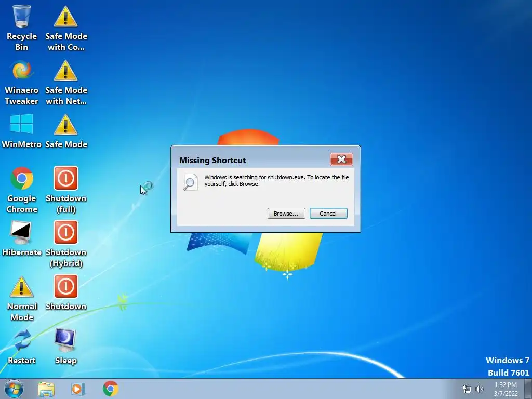The image size is (532, 399).
Task: Select the plain Safe Mode shortcut
Action: (66, 131)
